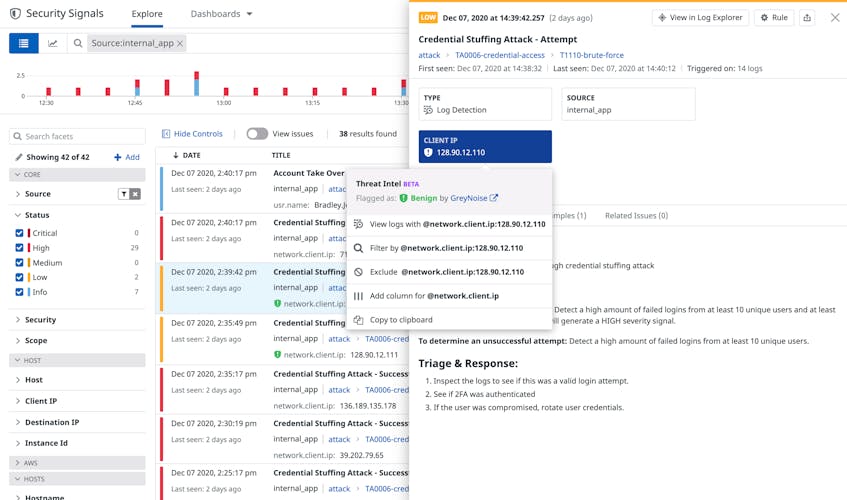This screenshot has width=847, height=500.
Task: Close the signal detail panel
Action: click(835, 18)
